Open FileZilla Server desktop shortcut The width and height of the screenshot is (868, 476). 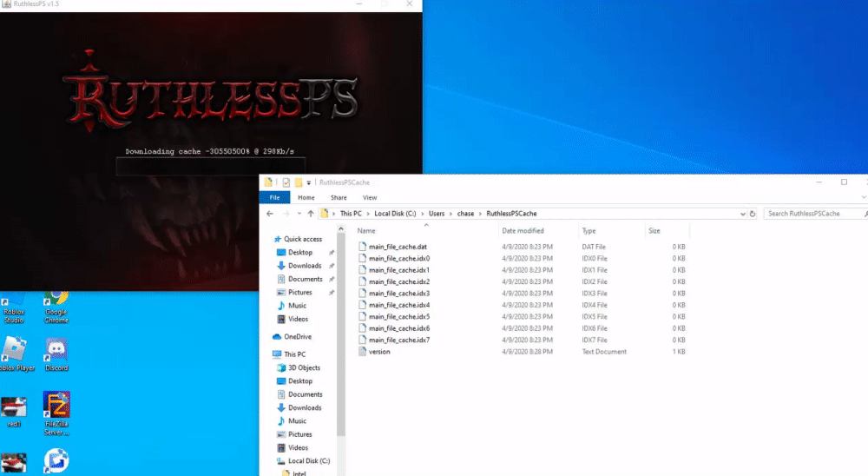[x=56, y=413]
